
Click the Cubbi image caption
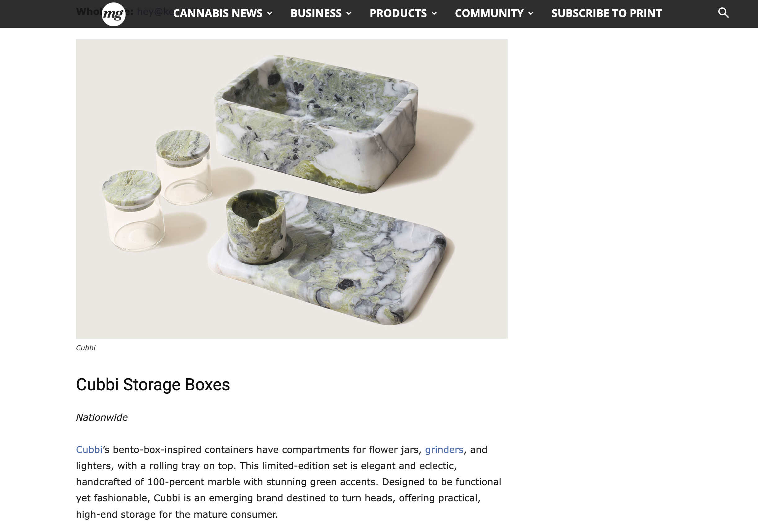click(86, 348)
